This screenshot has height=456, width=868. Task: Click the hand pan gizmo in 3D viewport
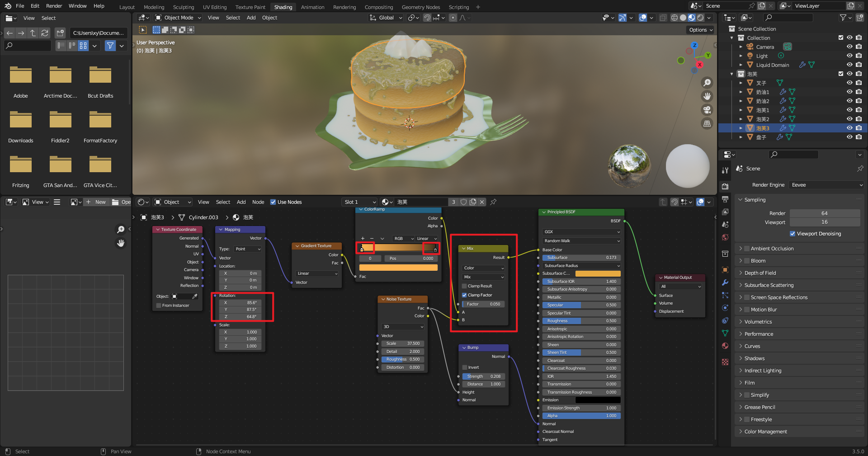click(x=707, y=96)
